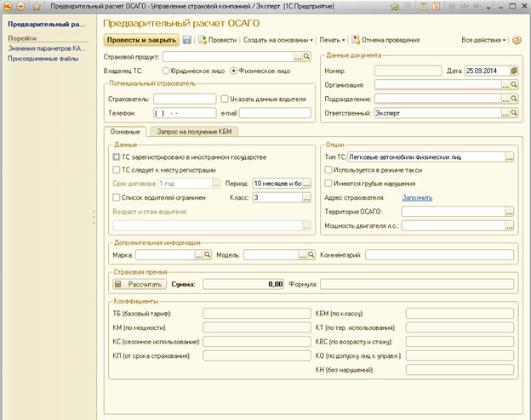This screenshot has width=531, height=420.
Task: Expand the Создать на основании dropdown
Action: [x=278, y=40]
